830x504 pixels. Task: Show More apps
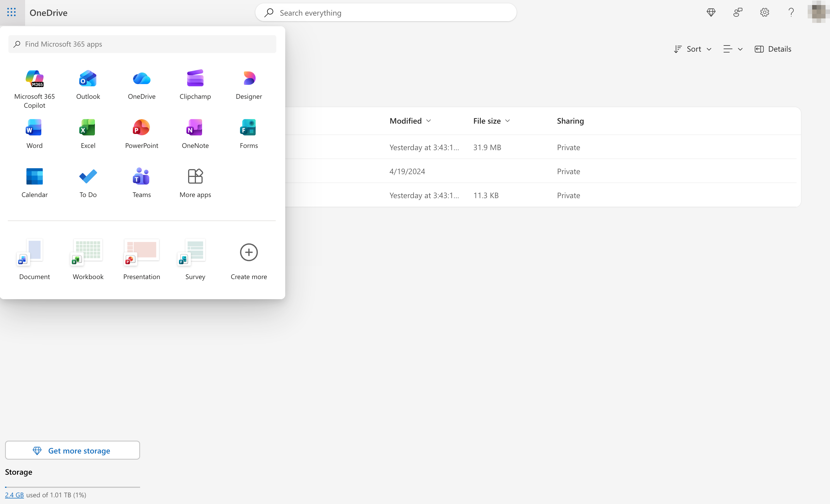pyautogui.click(x=195, y=183)
